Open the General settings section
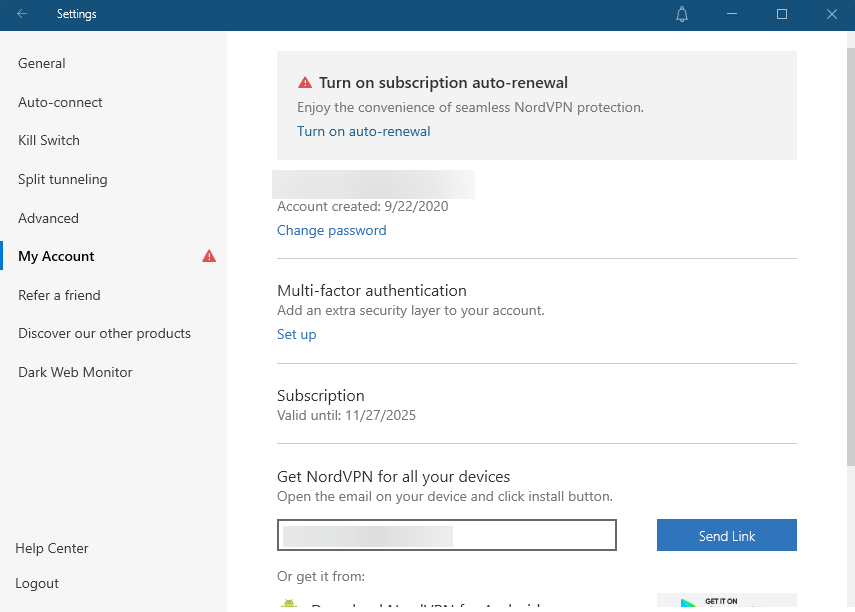Image resolution: width=855 pixels, height=612 pixels. point(42,63)
